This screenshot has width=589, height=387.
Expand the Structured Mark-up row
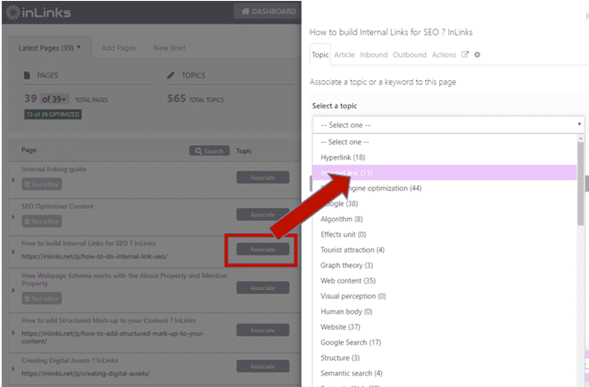point(13,333)
